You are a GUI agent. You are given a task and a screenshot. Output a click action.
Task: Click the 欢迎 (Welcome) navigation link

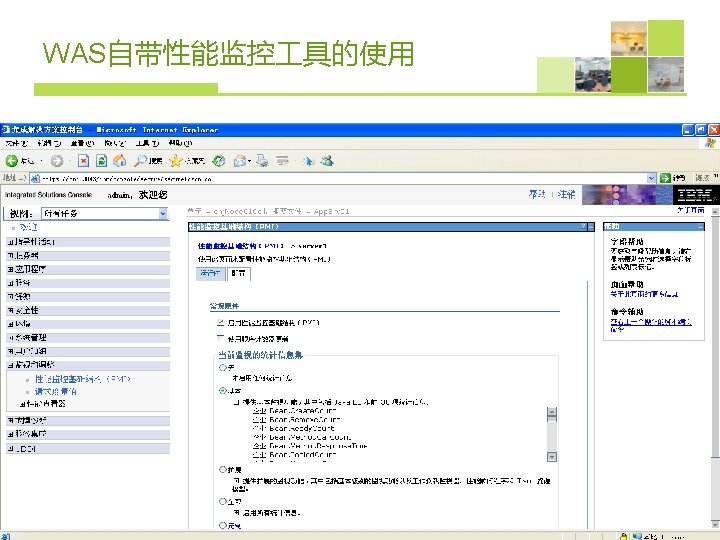pos(28,227)
